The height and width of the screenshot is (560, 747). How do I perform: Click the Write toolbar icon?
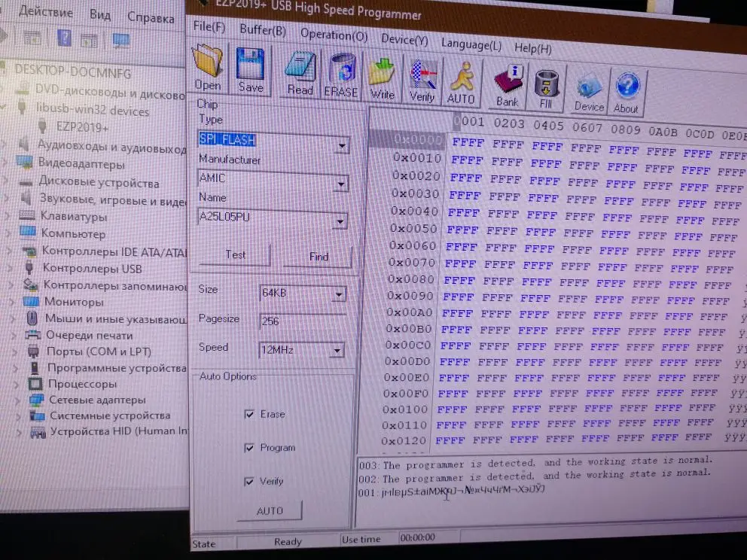[382, 72]
